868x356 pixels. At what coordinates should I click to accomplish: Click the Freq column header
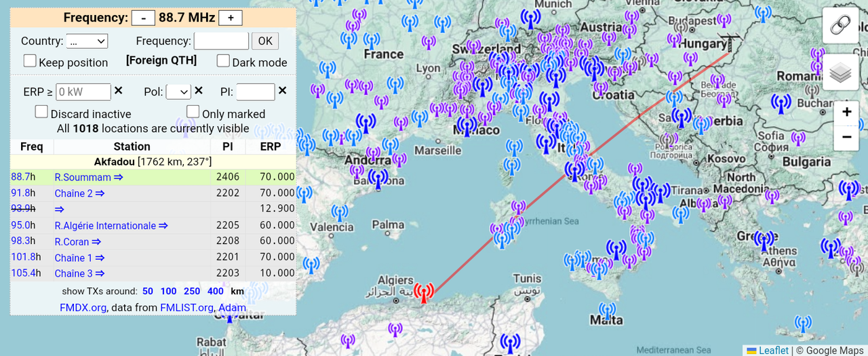click(x=32, y=146)
